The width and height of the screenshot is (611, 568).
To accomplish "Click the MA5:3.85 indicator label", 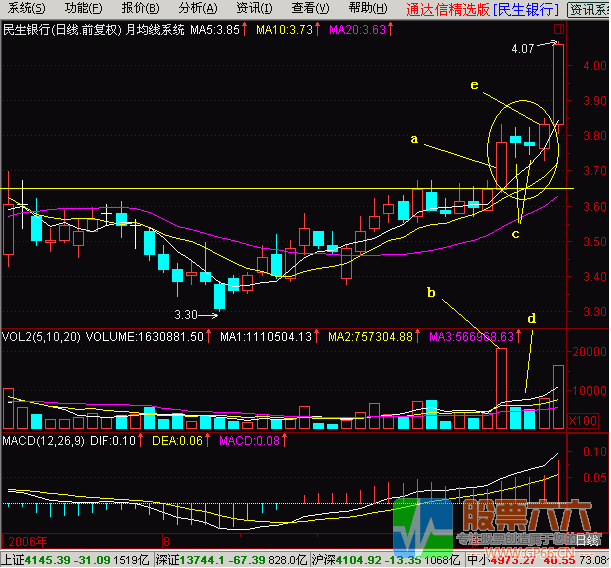I will (x=218, y=30).
